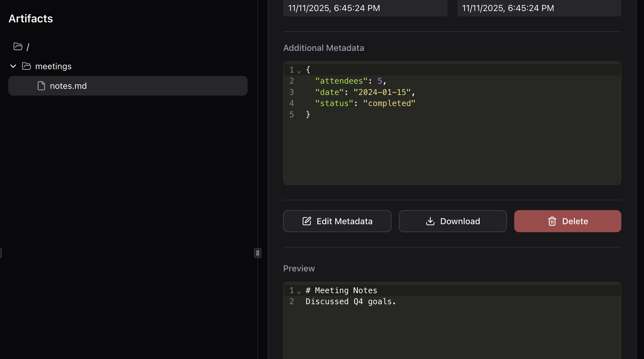Select the meetings folder label
Image resolution: width=644 pixels, height=359 pixels.
(x=53, y=66)
